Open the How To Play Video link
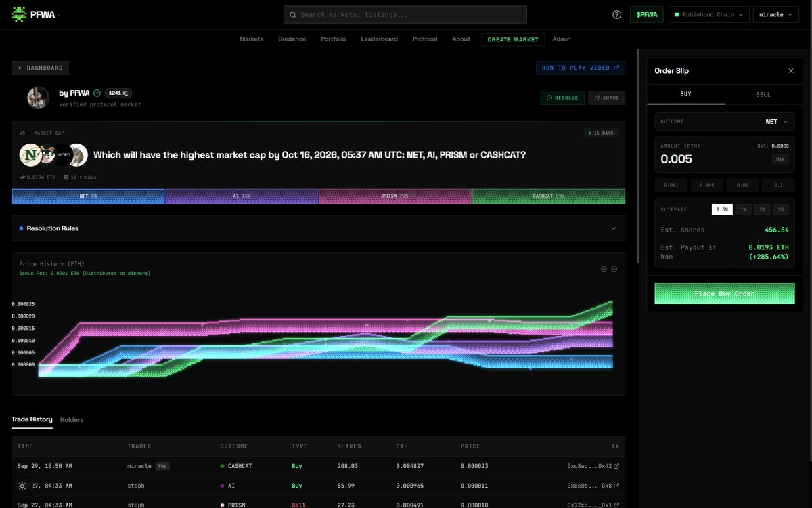812x508 pixels. 581,68
